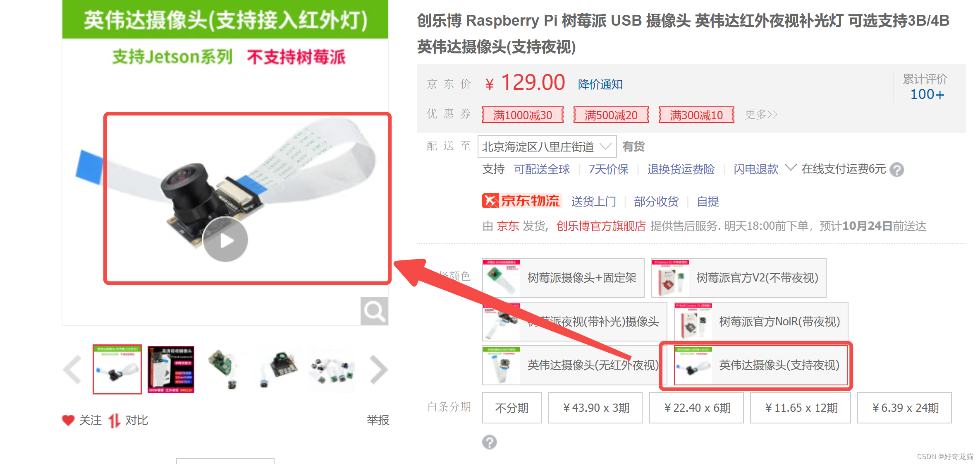
Task: Select 树莓派摄像头+固定架 option
Action: tap(563, 278)
